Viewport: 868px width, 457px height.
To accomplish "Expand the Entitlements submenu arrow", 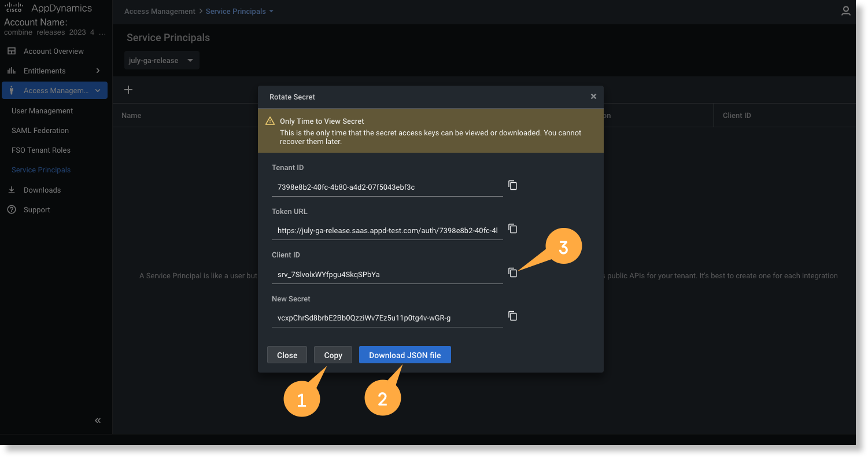I will click(98, 71).
